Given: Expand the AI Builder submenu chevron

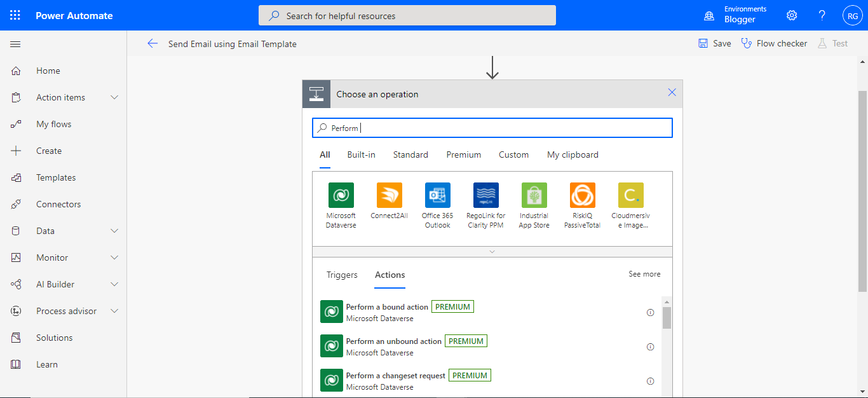Looking at the screenshot, I should tap(114, 284).
